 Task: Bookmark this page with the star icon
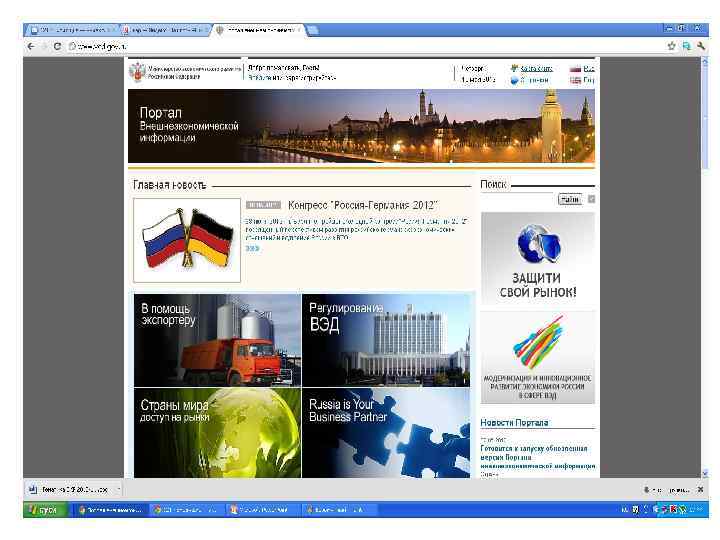click(671, 46)
